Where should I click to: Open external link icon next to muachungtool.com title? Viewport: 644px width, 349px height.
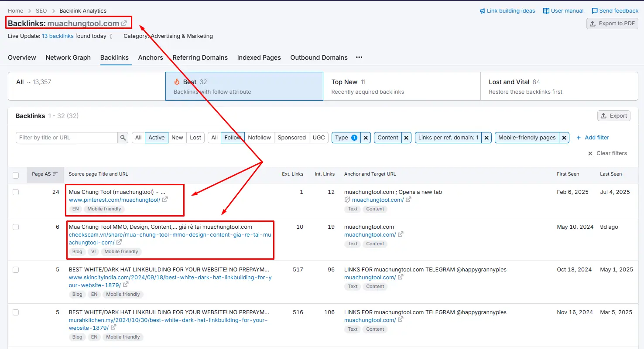click(x=124, y=24)
